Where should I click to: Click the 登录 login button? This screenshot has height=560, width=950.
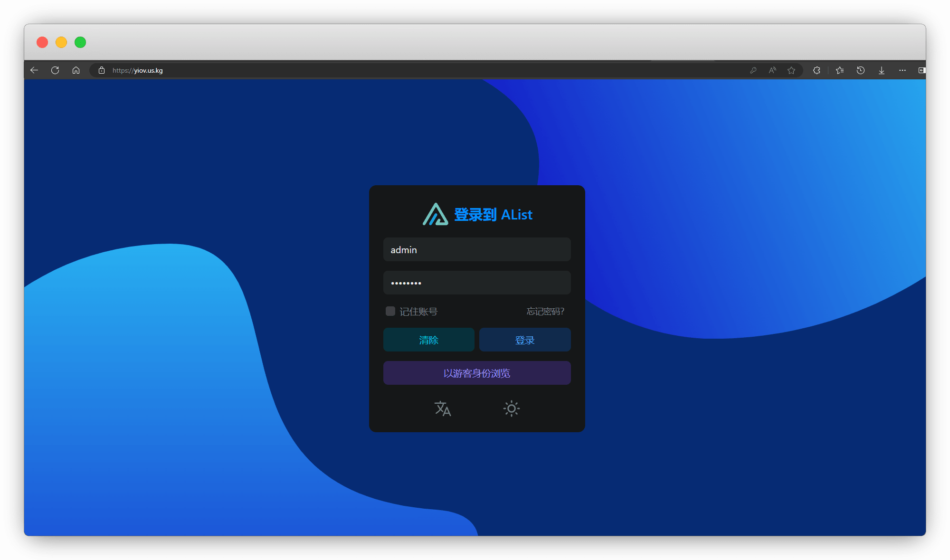(x=525, y=340)
